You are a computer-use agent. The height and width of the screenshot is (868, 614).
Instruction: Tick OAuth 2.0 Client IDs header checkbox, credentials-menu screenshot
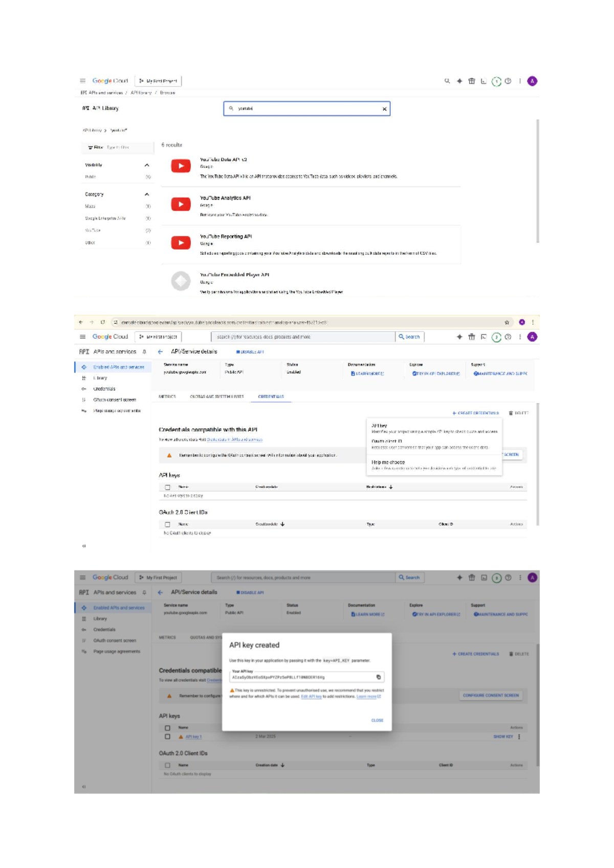167,525
